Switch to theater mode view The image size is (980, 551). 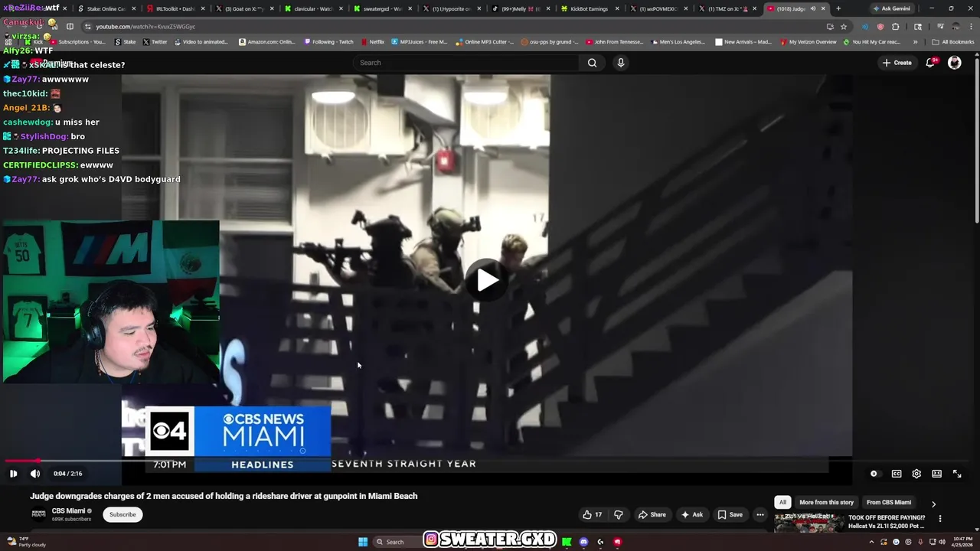[x=936, y=474]
